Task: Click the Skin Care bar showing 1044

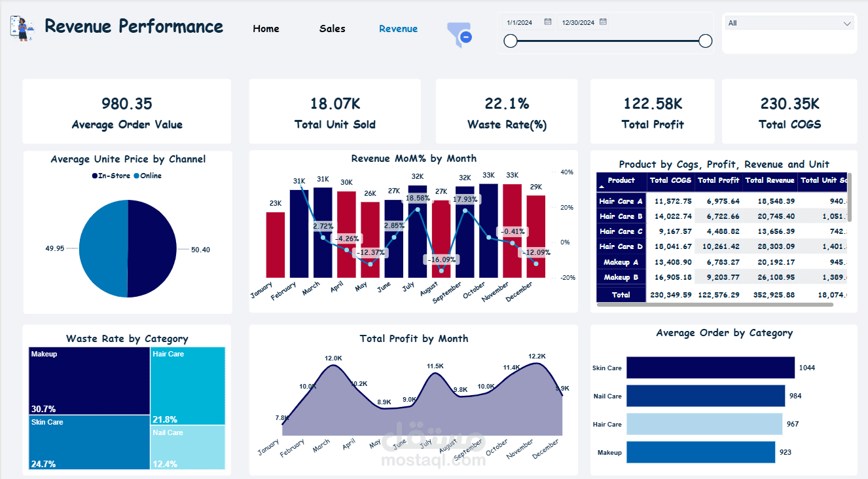Action: click(710, 368)
